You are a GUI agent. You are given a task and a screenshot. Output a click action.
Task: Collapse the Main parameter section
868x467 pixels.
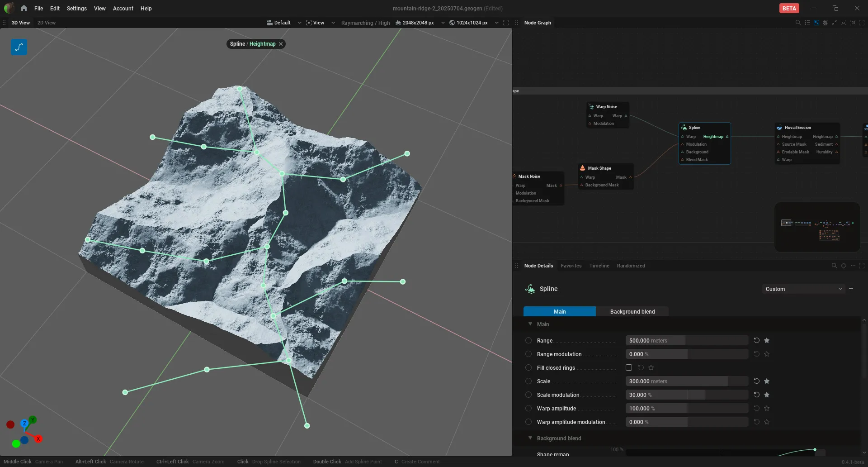point(530,324)
